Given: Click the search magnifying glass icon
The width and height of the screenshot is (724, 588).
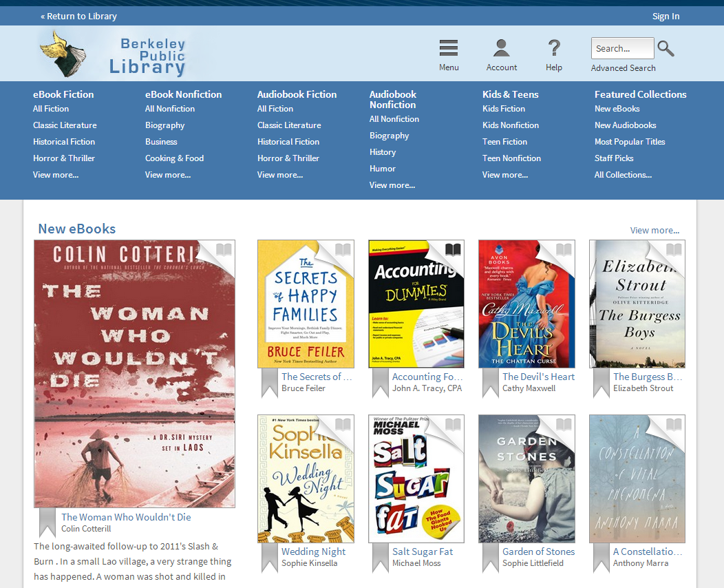Looking at the screenshot, I should 666,48.
